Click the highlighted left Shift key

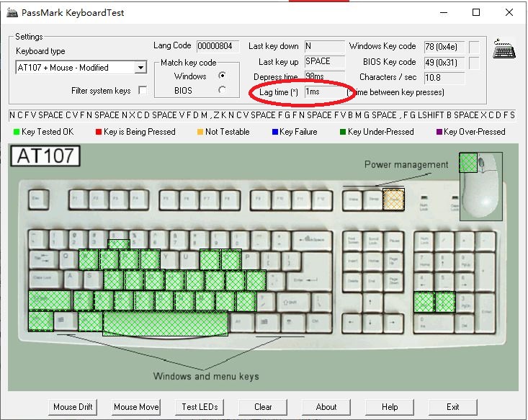point(50,300)
